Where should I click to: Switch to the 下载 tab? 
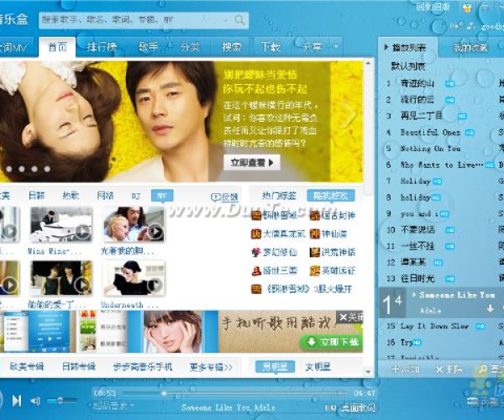[x=270, y=47]
